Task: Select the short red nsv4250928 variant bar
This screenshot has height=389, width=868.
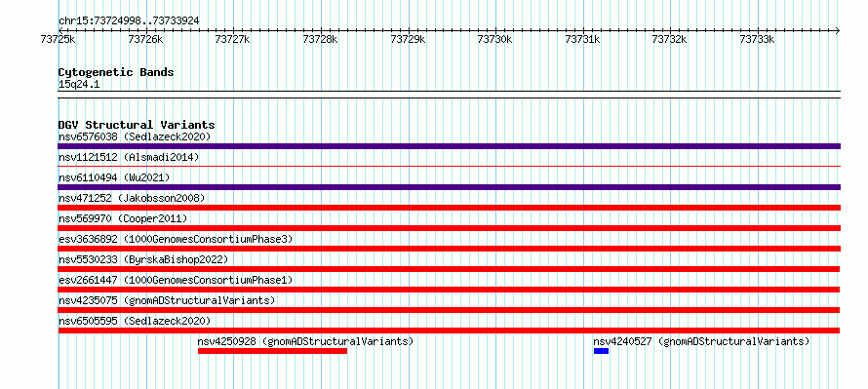Action: click(272, 351)
